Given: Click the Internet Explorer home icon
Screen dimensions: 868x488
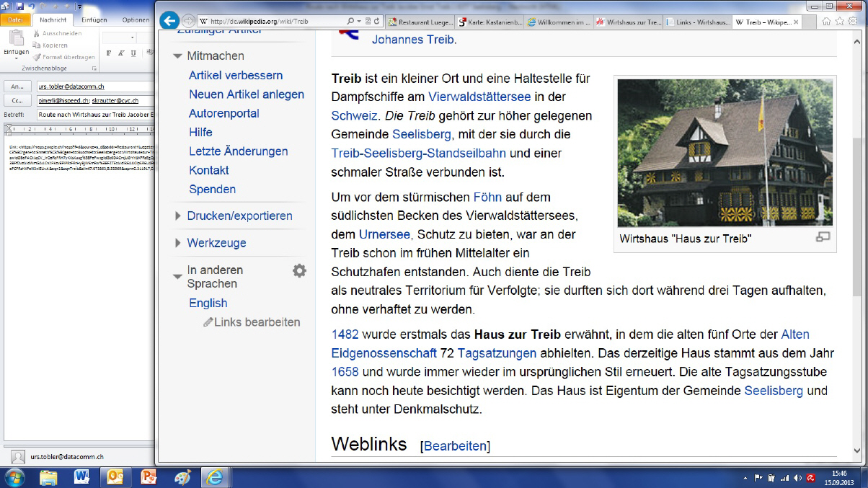Looking at the screenshot, I should (x=826, y=22).
